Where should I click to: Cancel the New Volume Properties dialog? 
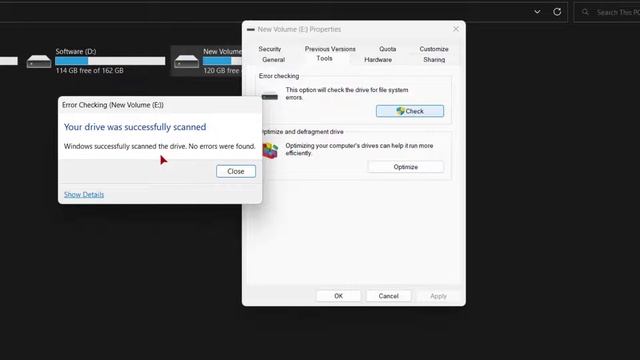388,296
